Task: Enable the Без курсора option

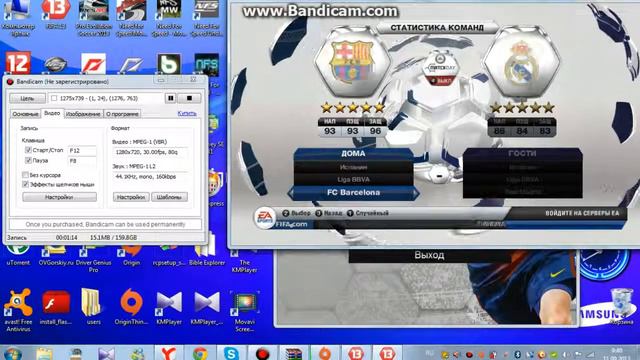Action: tap(25, 175)
